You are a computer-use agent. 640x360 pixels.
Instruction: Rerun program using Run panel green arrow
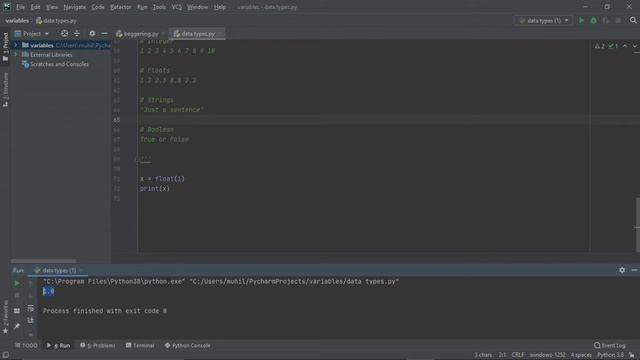pos(17,283)
